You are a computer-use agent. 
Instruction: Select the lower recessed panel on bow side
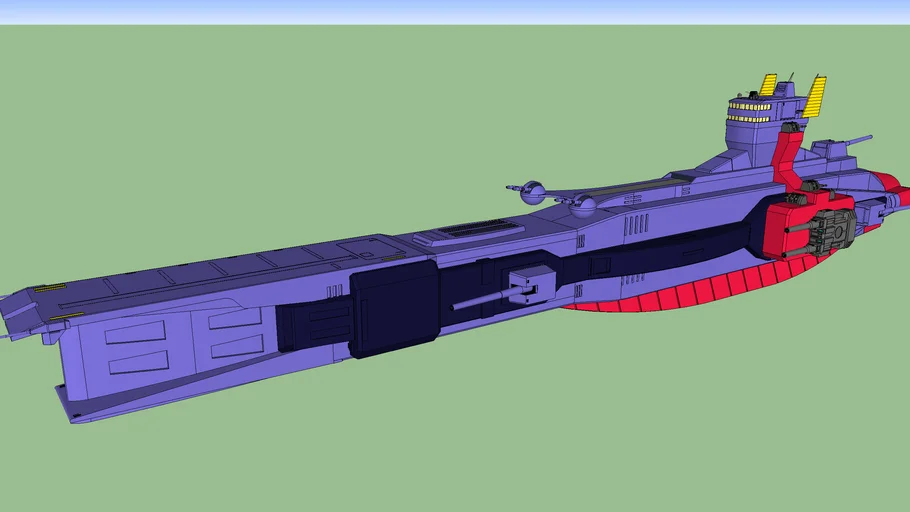tap(140, 361)
